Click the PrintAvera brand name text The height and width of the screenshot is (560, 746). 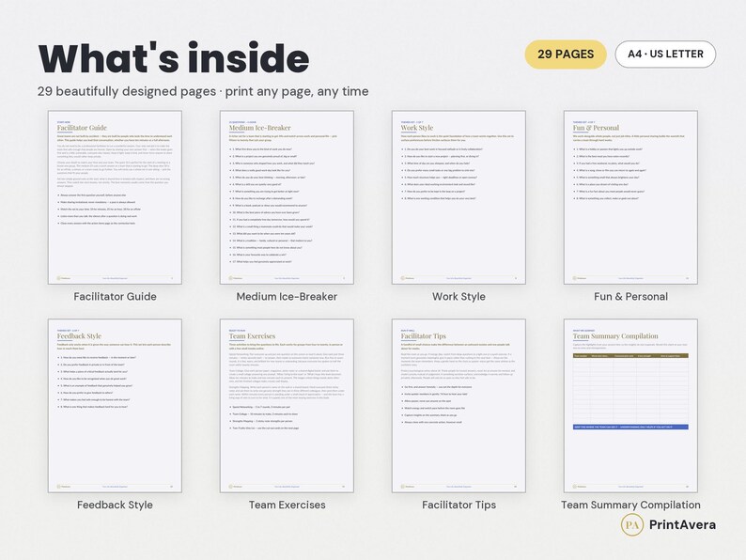click(x=682, y=525)
